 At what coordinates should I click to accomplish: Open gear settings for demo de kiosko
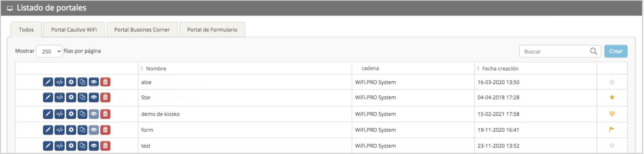[71, 114]
